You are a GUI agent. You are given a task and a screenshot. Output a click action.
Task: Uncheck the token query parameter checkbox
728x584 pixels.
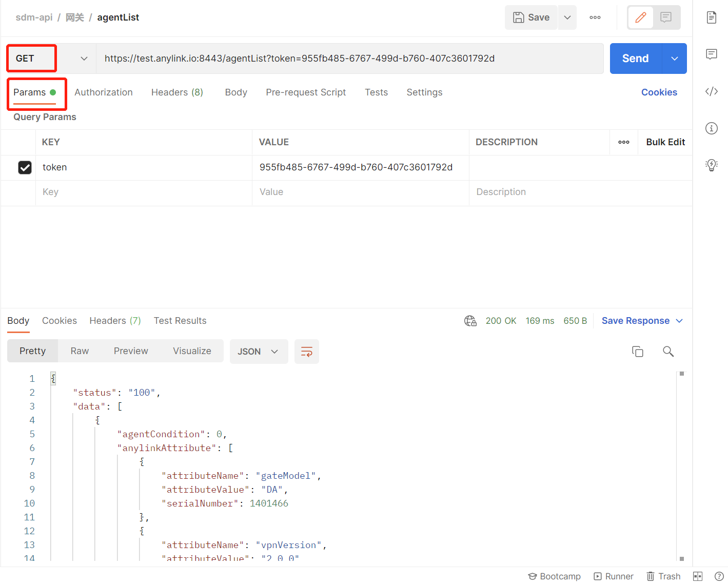pyautogui.click(x=25, y=167)
